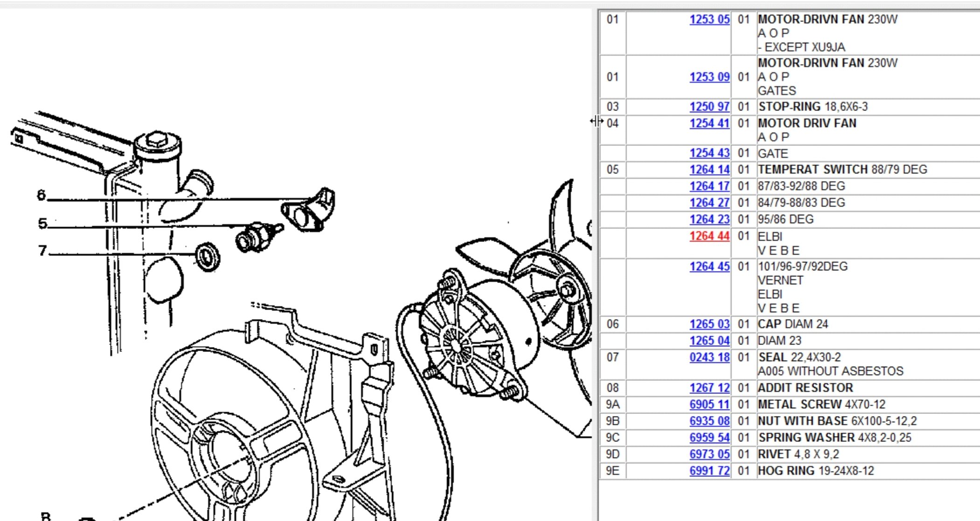Click reference cell '9B'

pyautogui.click(x=612, y=421)
